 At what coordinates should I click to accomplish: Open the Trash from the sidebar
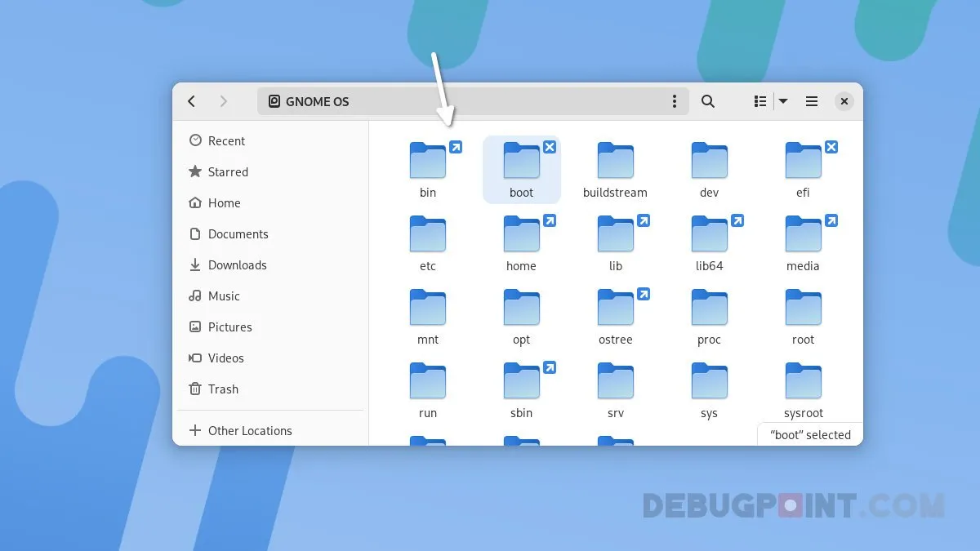click(x=222, y=389)
